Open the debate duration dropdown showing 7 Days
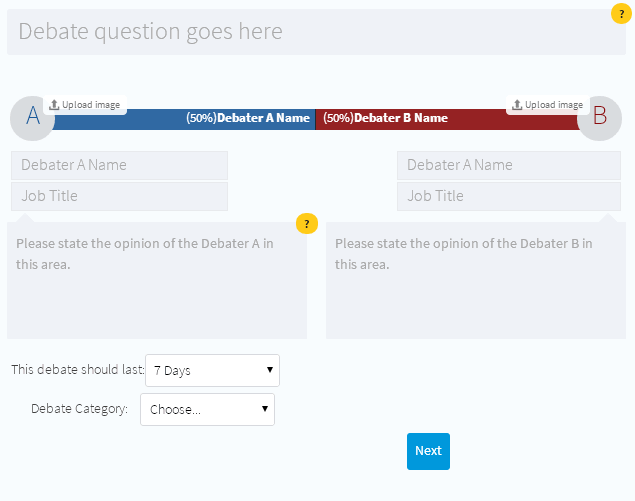The width and height of the screenshot is (635, 501). coord(212,370)
